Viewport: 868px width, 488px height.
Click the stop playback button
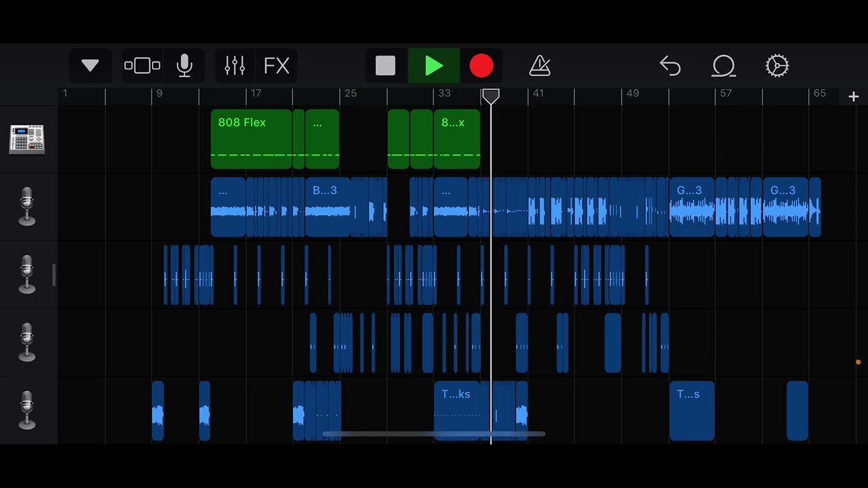385,66
